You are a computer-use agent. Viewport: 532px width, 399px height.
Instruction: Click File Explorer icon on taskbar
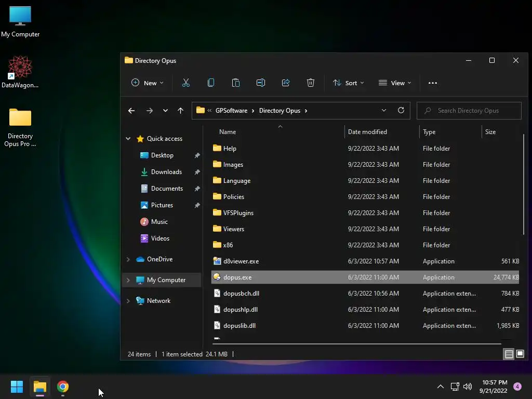[39, 387]
